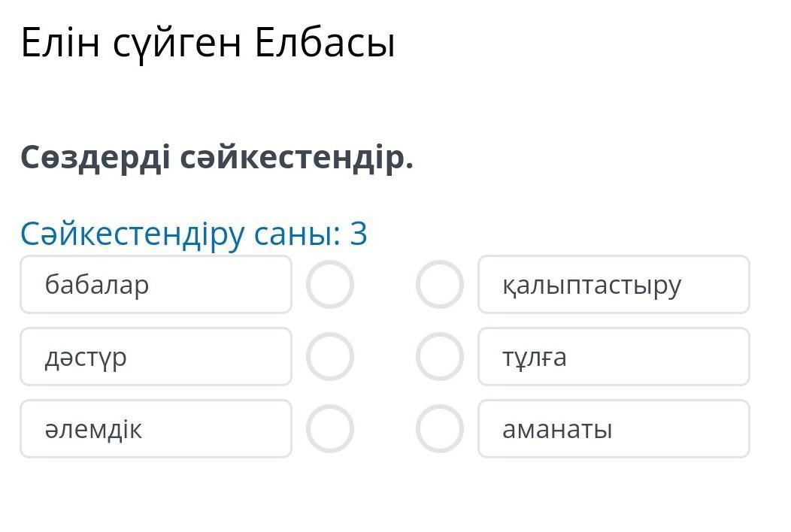This screenshot has width=791, height=532.
Task: Click the number 3 in match count
Action: click(359, 234)
